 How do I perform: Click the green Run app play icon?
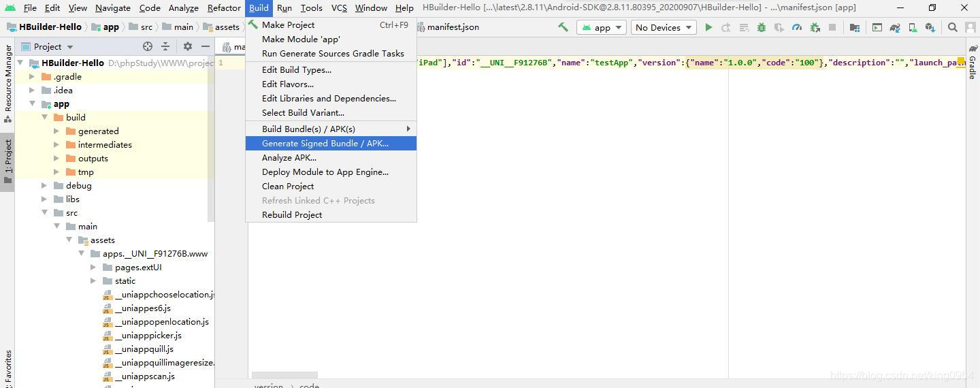(x=708, y=27)
